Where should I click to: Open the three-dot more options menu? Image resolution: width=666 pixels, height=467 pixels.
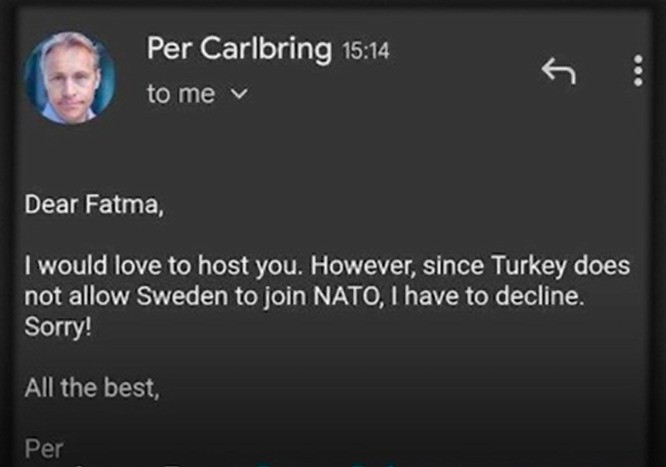638,71
